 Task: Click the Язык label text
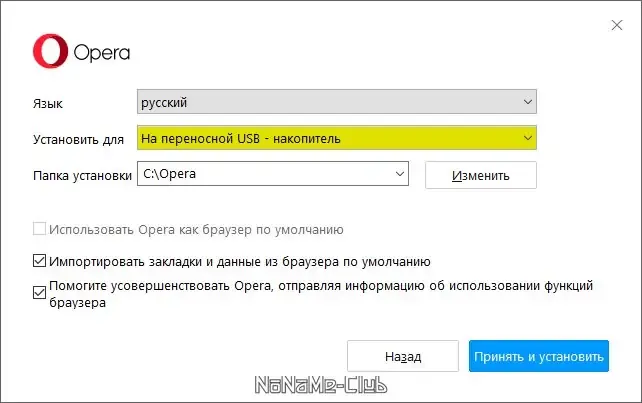click(48, 104)
